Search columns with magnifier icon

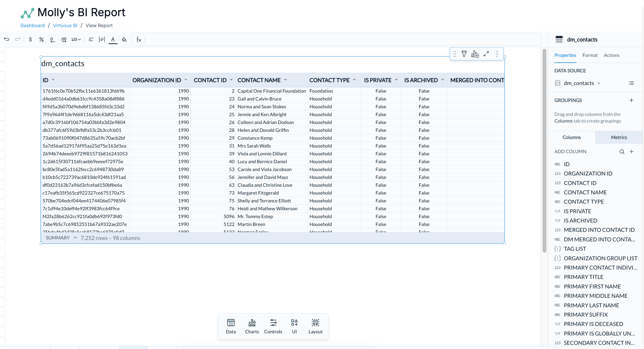click(622, 151)
